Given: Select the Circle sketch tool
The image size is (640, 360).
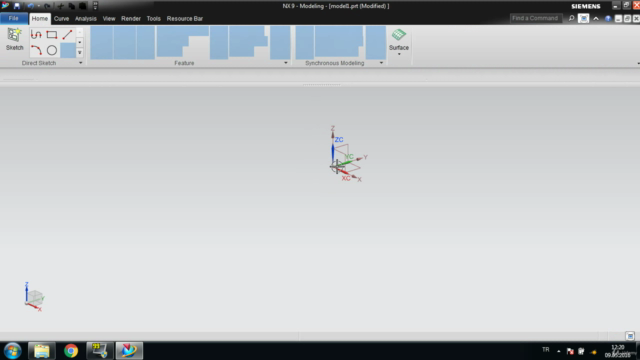Looking at the screenshot, I should pyautogui.click(x=51, y=50).
